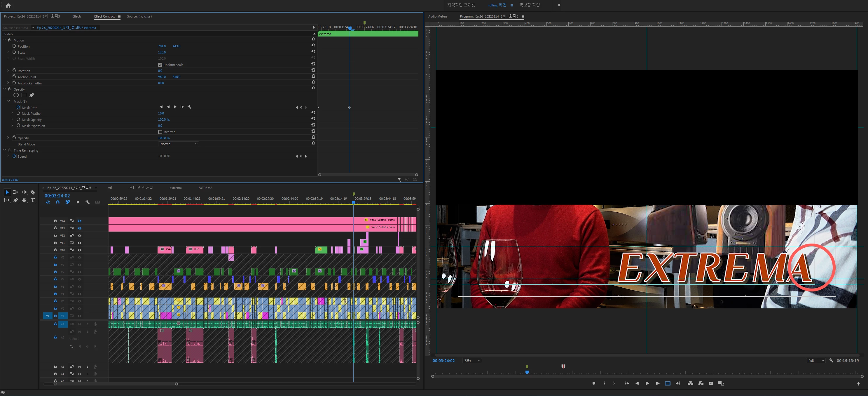Choose the Pen tool in the tools panel

point(16,200)
